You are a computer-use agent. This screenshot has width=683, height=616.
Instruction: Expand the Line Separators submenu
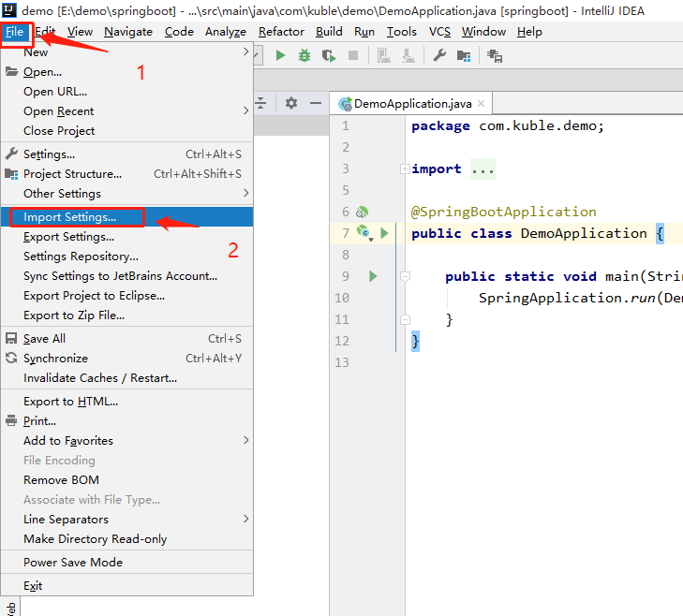126,519
